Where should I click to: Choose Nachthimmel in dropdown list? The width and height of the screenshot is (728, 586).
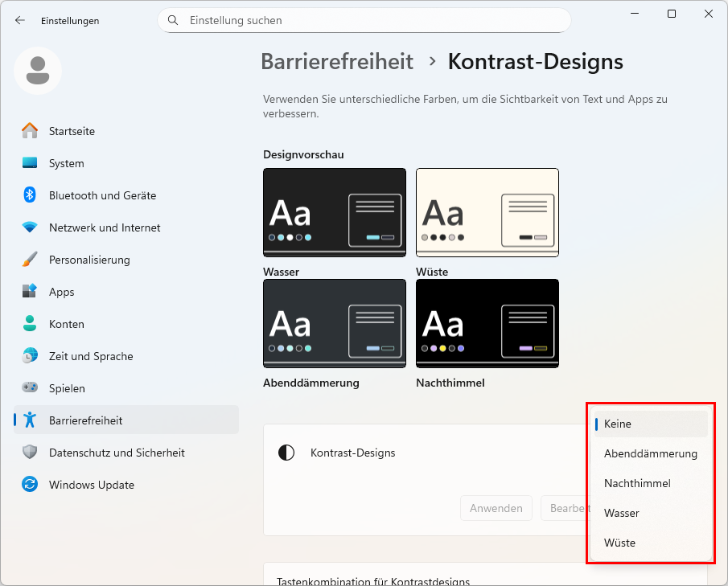(x=651, y=483)
